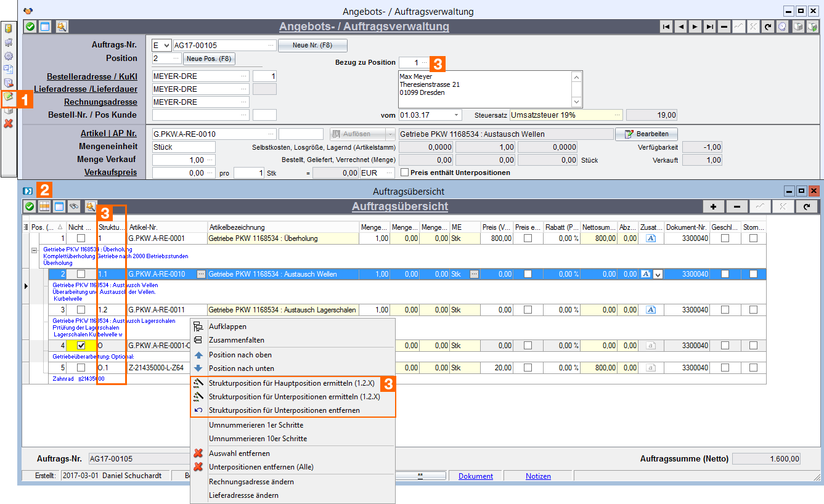Select 'Strukturposition für Hauptposition ermitteln (1.2.X)'
Screen dimensions: 824x504
pyautogui.click(x=292, y=383)
